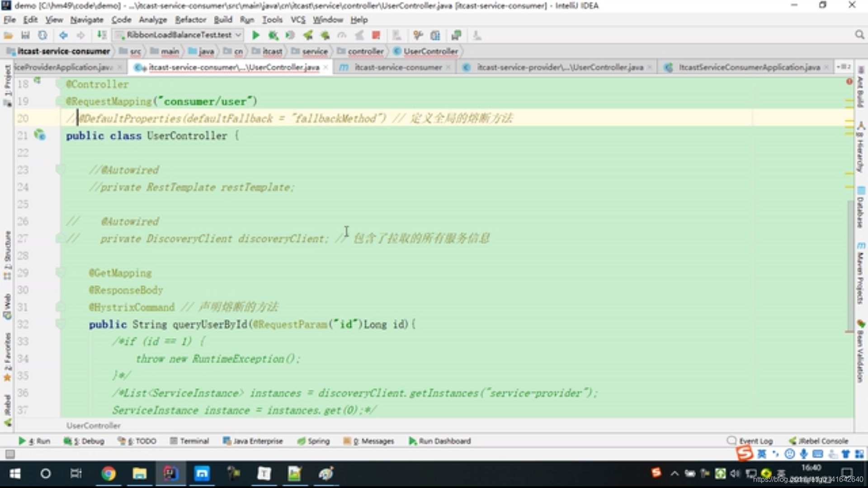Click the red error indicator above scrollbar

tap(849, 82)
